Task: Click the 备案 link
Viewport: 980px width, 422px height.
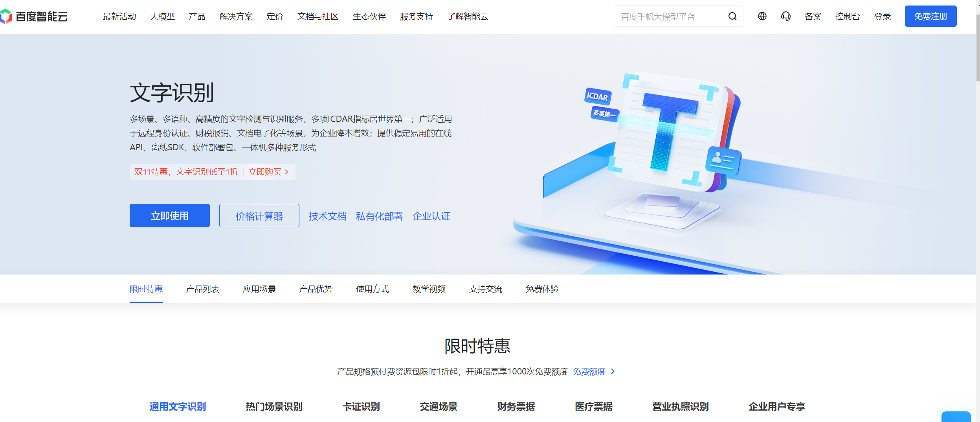Action: 813,17
